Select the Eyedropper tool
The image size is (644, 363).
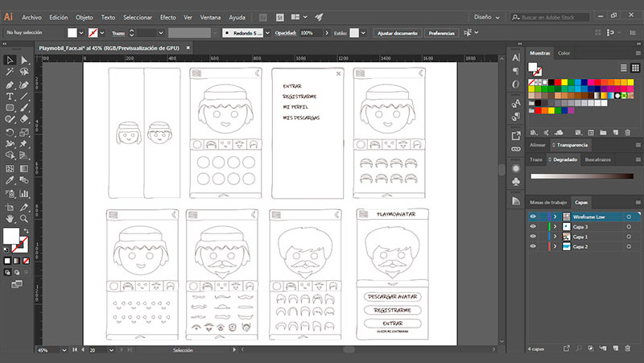10,181
